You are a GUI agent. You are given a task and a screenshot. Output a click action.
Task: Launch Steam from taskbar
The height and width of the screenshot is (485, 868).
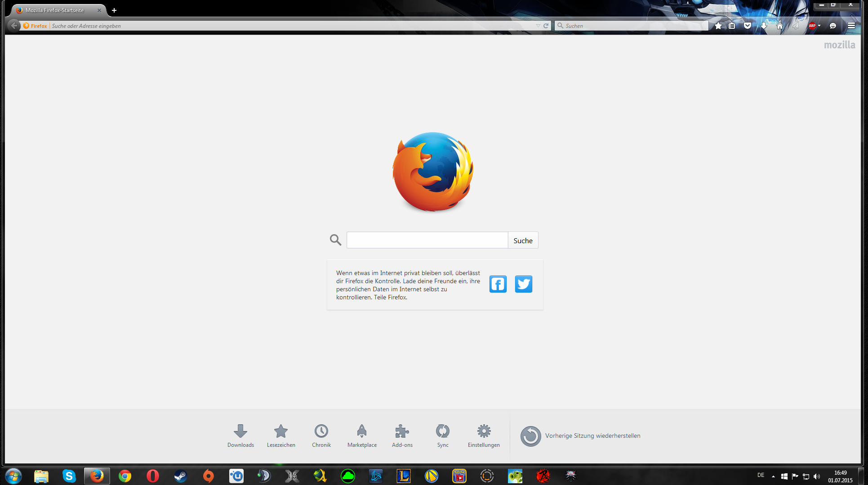pos(181,476)
